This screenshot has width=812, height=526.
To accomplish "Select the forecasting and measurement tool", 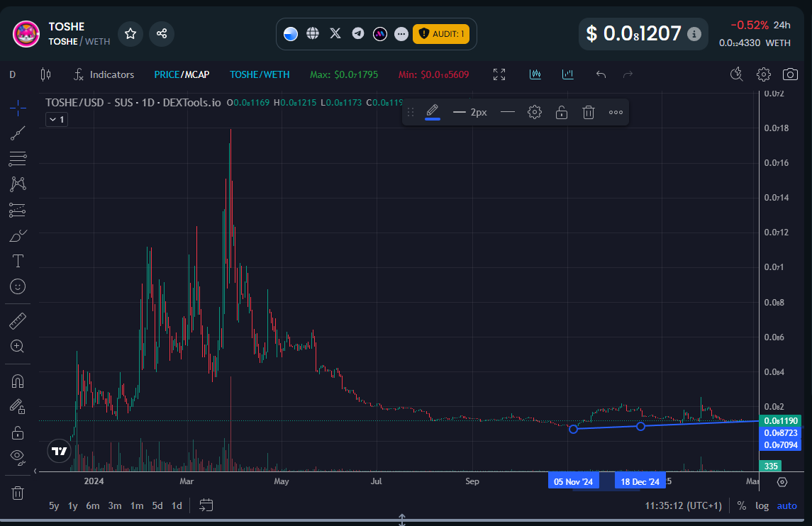I will pyautogui.click(x=18, y=211).
